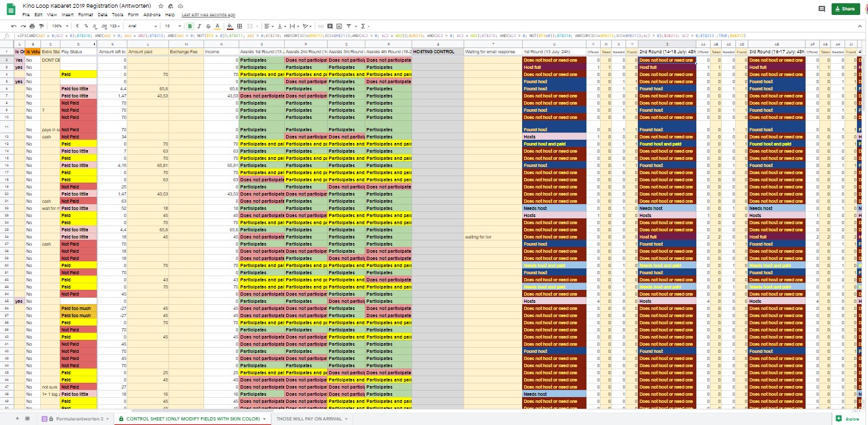Open the Arial font dropdown
This screenshot has width=868, height=425.
(142, 26)
